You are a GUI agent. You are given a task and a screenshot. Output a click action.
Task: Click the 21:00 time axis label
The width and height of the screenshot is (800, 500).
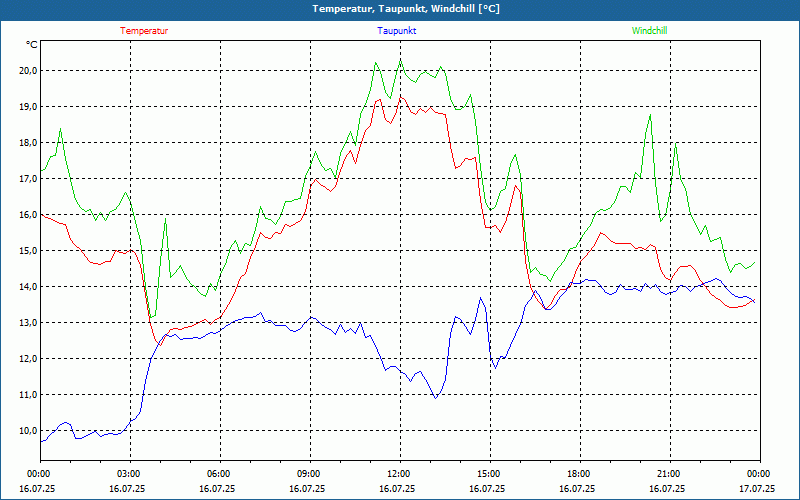pyautogui.click(x=670, y=474)
